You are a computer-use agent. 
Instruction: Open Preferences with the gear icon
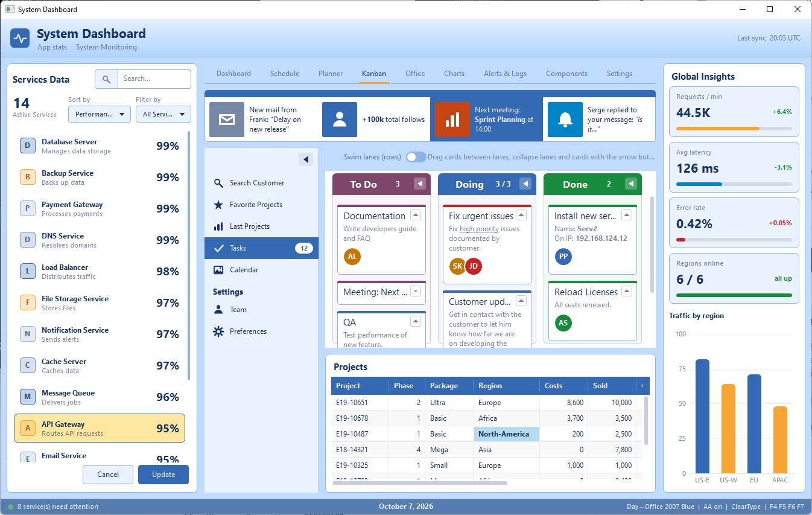coord(261,331)
